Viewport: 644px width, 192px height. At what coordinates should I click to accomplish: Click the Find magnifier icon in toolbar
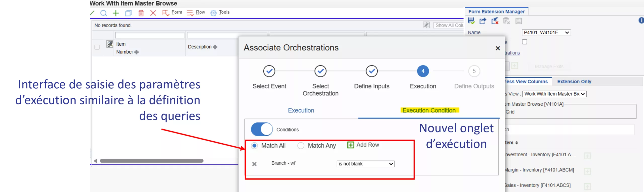(x=103, y=13)
